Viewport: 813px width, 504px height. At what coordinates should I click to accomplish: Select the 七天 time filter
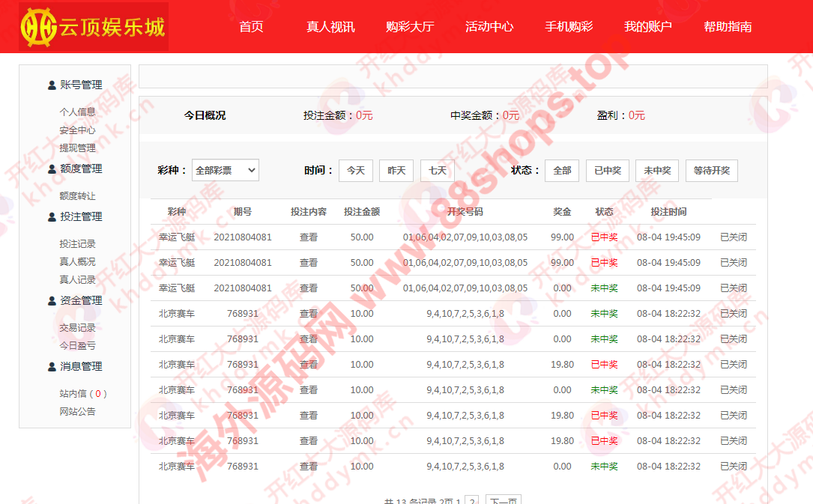click(437, 171)
